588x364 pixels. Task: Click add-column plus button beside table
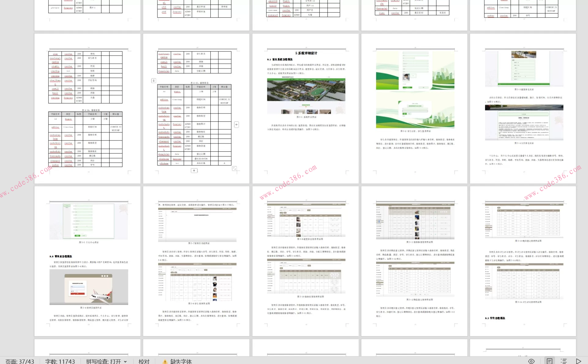236,124
